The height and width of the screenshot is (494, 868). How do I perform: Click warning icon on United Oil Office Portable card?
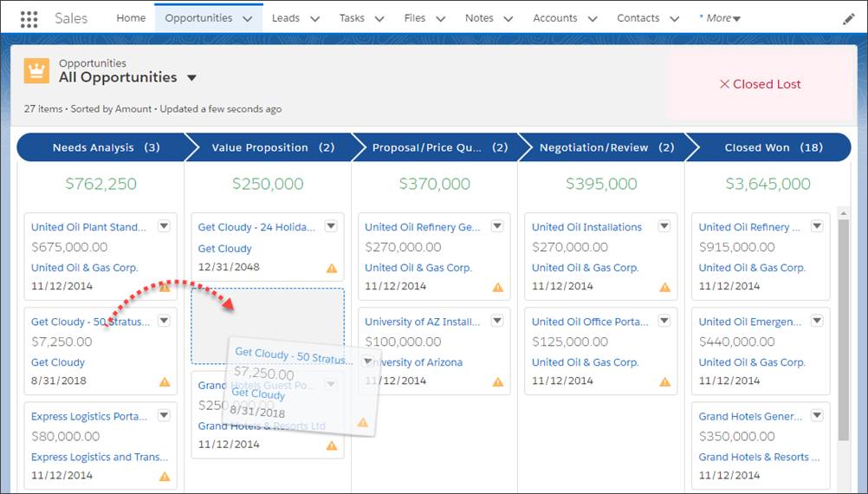click(x=664, y=382)
